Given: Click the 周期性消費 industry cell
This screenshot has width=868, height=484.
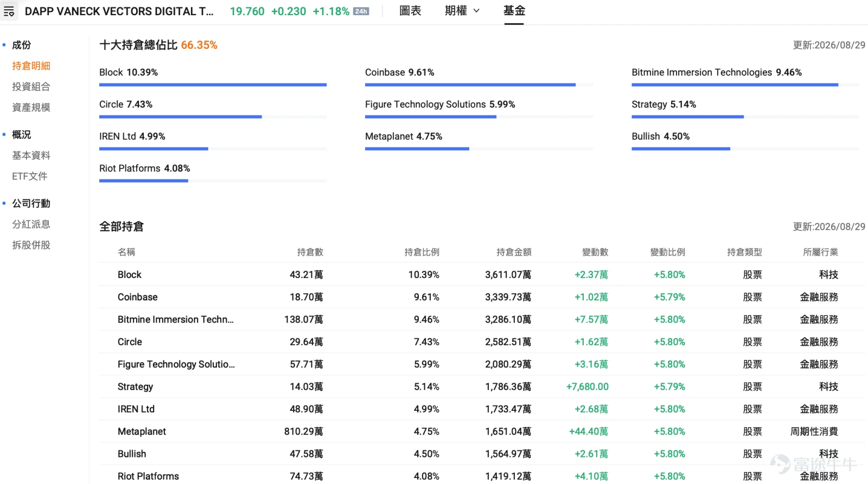Looking at the screenshot, I should (x=814, y=431).
